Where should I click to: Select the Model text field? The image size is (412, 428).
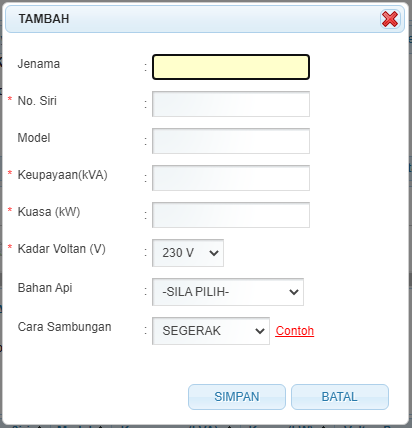point(231,141)
